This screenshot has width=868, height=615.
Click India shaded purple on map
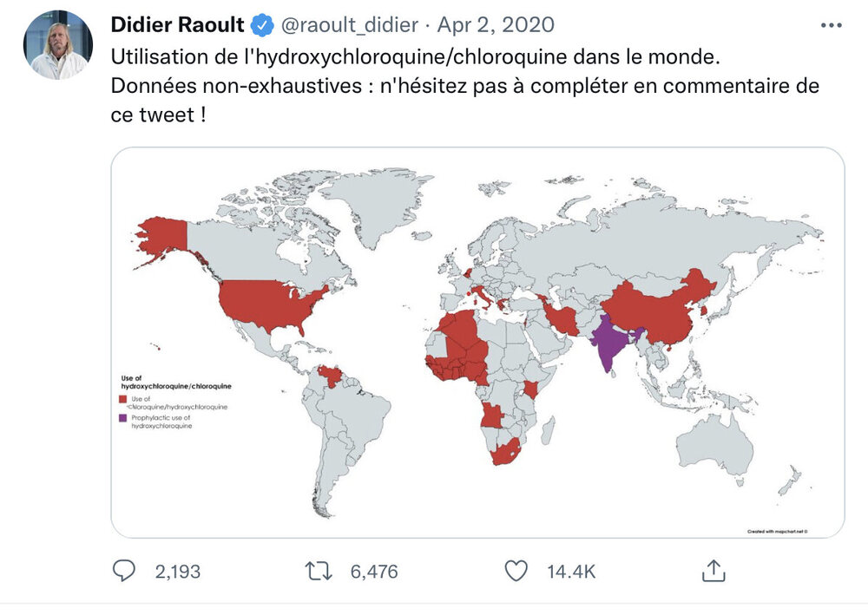point(609,343)
